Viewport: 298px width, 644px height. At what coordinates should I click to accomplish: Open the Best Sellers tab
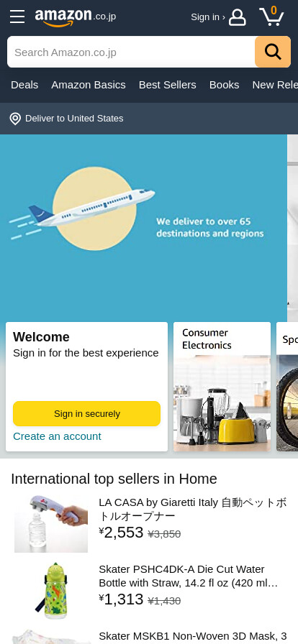[x=168, y=85]
